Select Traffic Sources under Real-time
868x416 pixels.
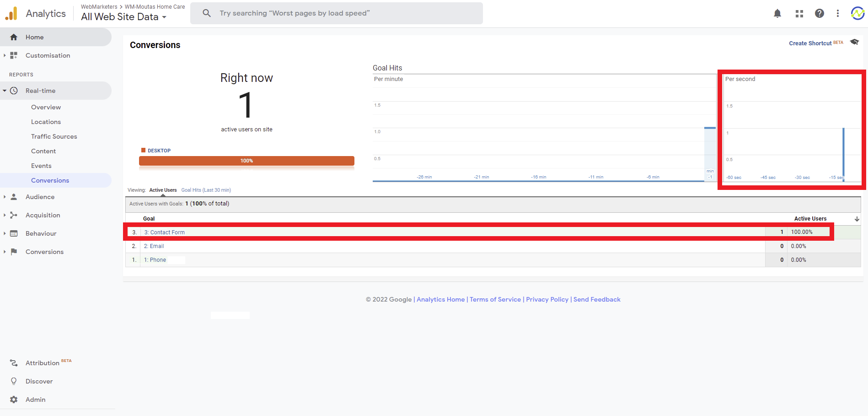54,136
